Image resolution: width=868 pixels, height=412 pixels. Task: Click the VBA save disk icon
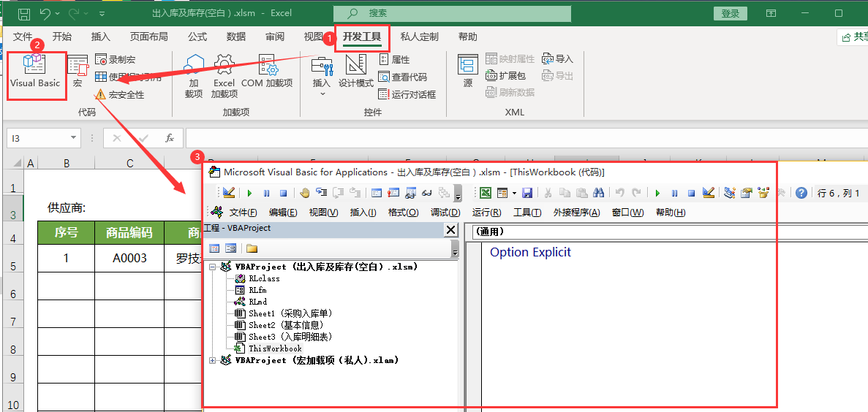[x=527, y=193]
